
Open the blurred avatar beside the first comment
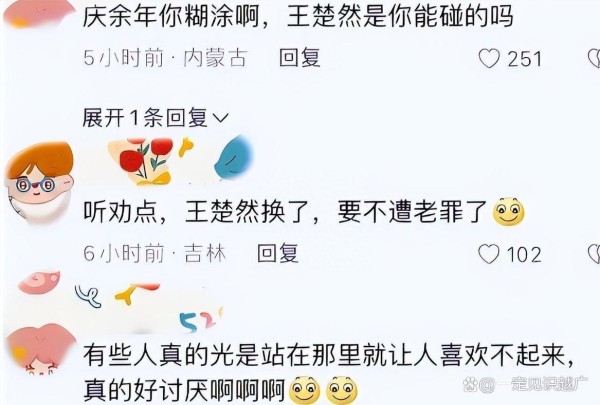pos(39,13)
